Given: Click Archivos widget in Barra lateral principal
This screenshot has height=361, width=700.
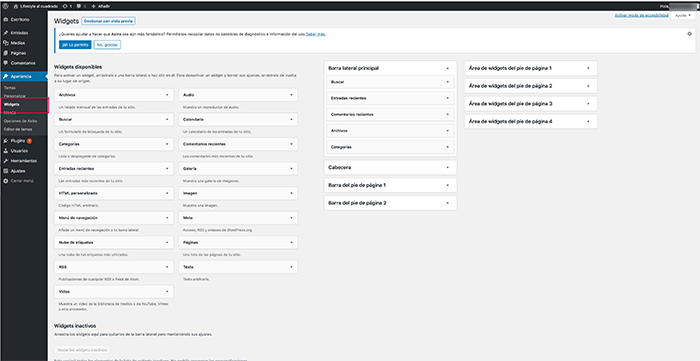Looking at the screenshot, I should coord(390,131).
